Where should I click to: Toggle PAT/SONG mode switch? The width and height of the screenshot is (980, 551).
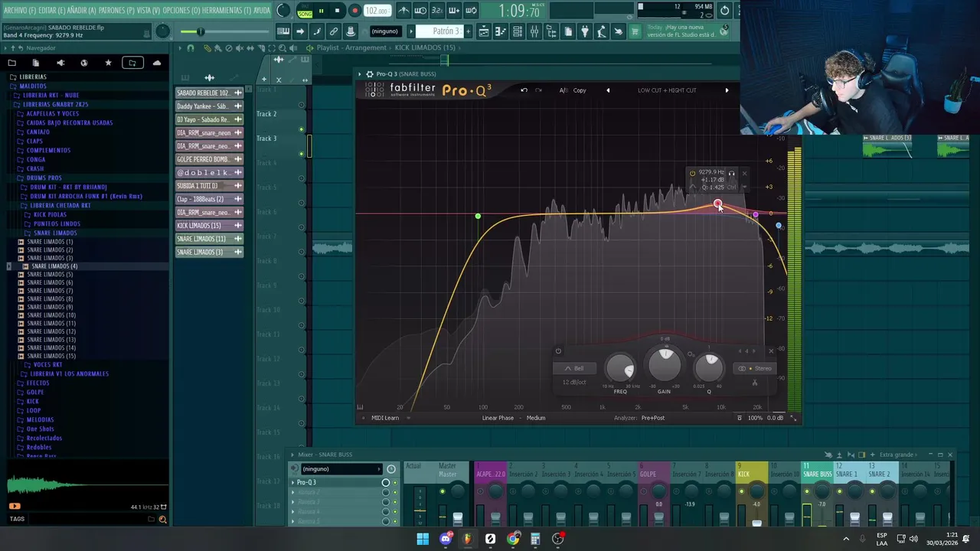pos(305,10)
